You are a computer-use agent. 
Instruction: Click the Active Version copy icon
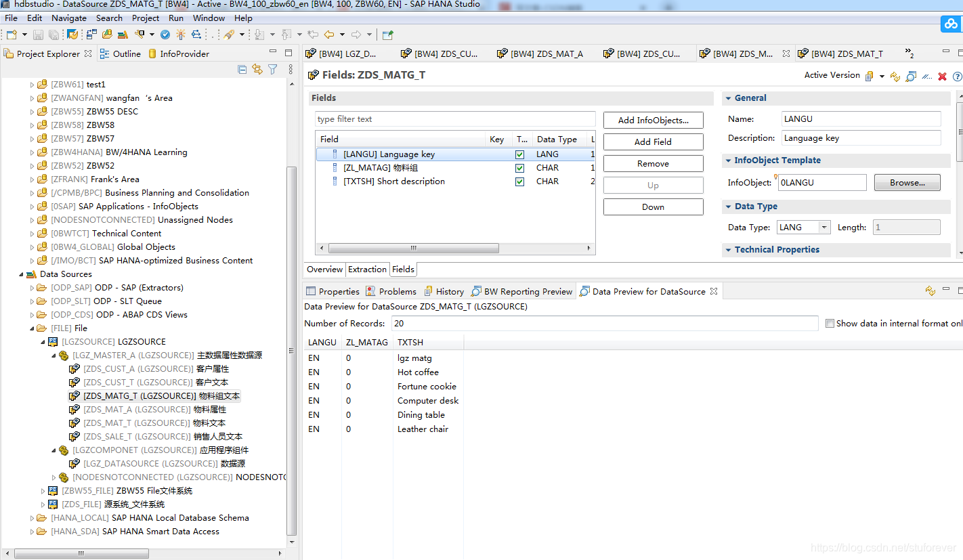(x=870, y=76)
